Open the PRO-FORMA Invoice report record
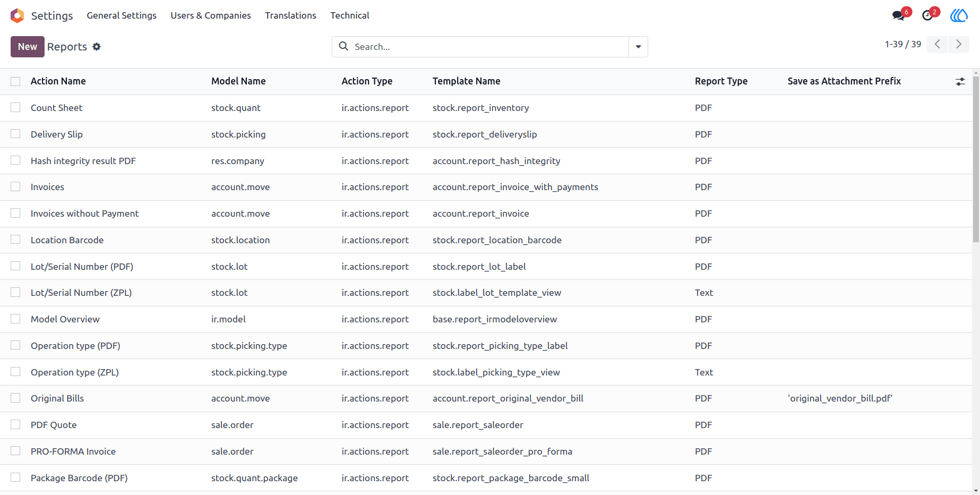This screenshot has height=495, width=980. click(x=73, y=451)
